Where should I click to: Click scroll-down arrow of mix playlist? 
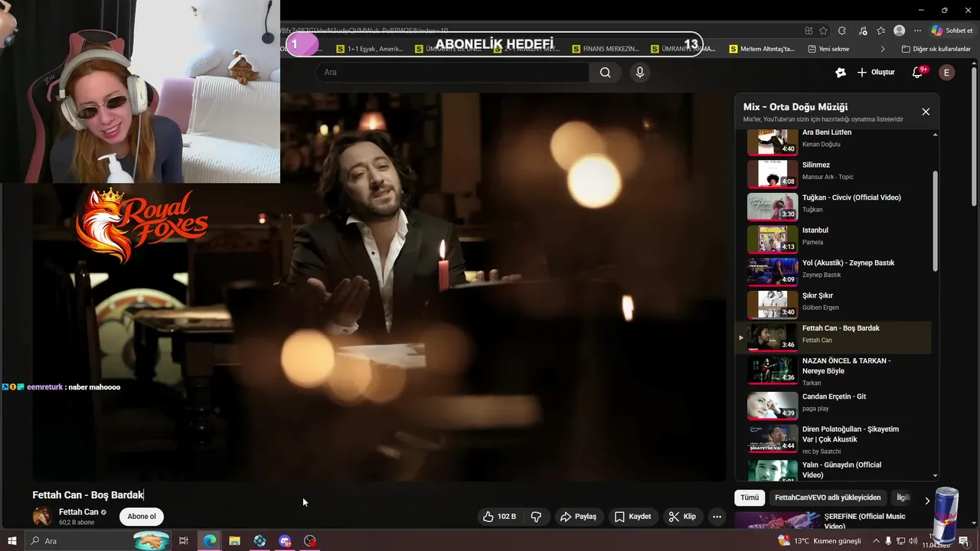point(935,475)
